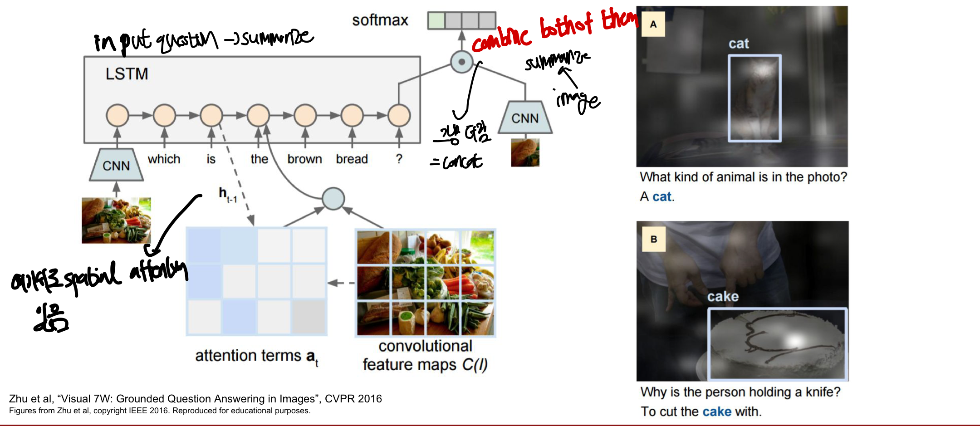This screenshot has width=980, height=426.
Task: Select the green first softmax cell
Action: [436, 20]
